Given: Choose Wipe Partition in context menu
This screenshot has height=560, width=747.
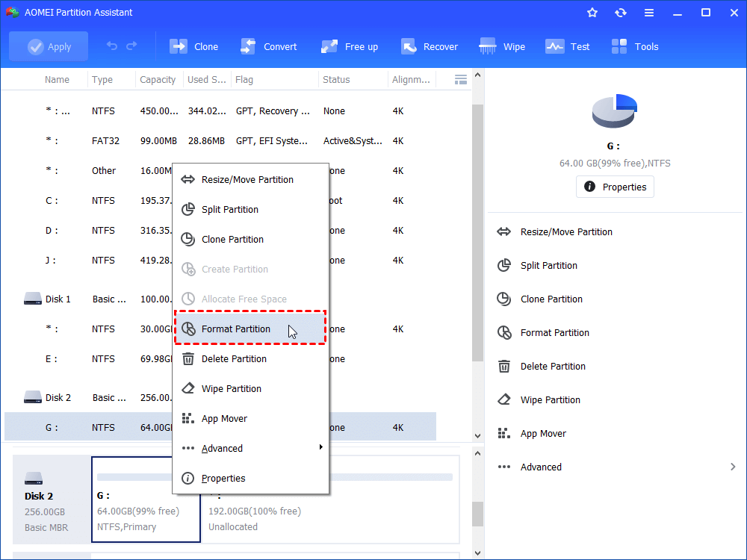Looking at the screenshot, I should (250, 388).
